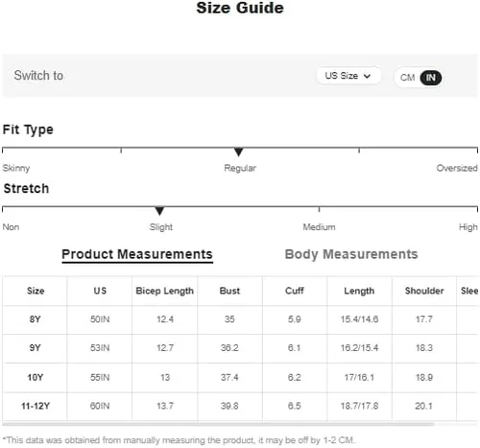Click the Size column header
This screenshot has height=448, width=480.
click(x=36, y=291)
